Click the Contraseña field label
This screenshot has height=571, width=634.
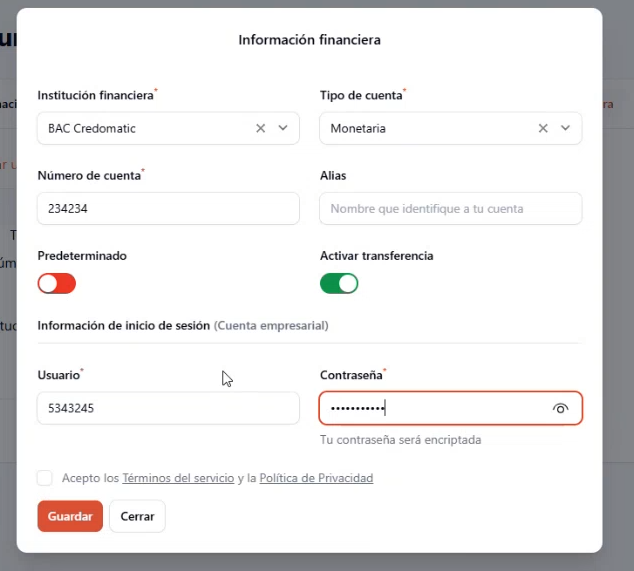click(351, 375)
